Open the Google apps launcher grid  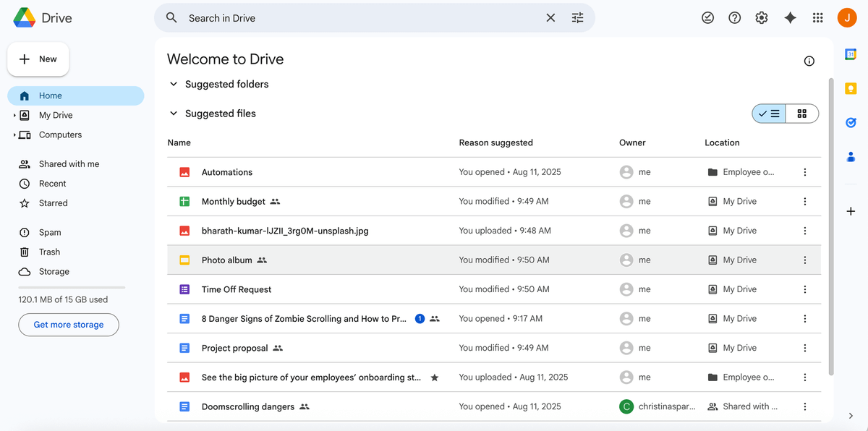818,17
